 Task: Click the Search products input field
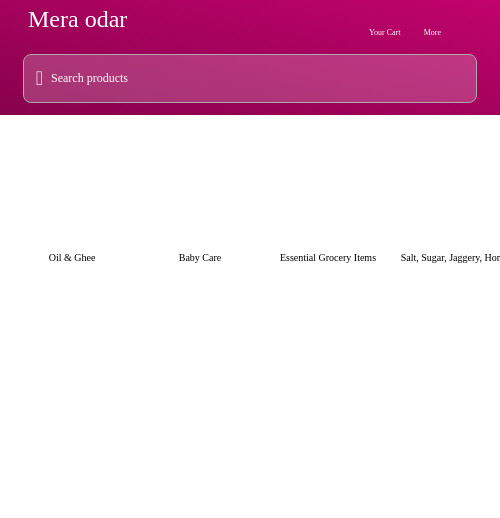[250, 78]
